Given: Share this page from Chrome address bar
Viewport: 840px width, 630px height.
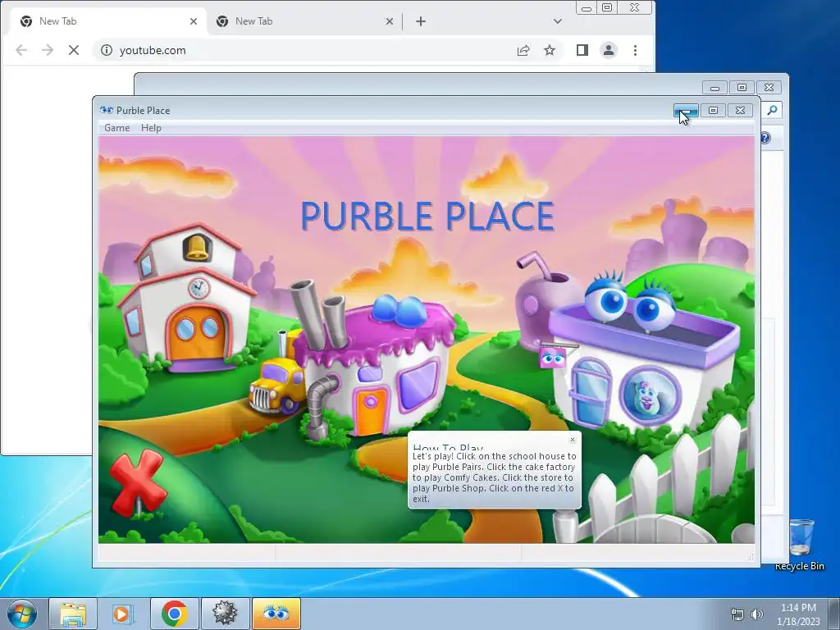Looking at the screenshot, I should [523, 50].
